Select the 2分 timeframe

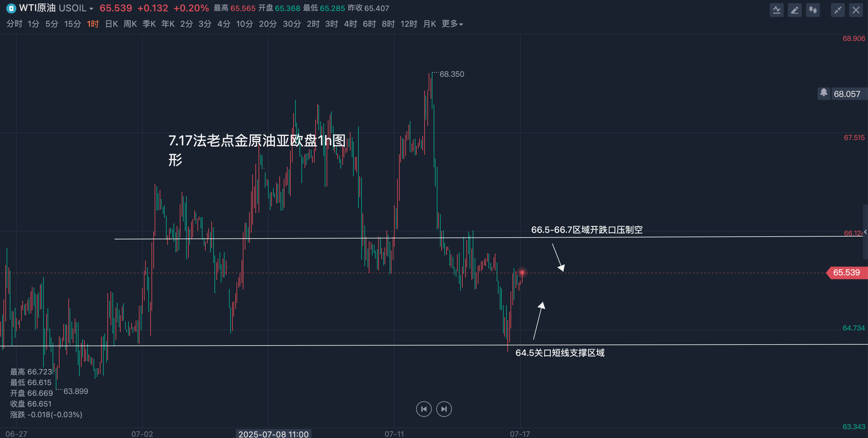point(187,24)
